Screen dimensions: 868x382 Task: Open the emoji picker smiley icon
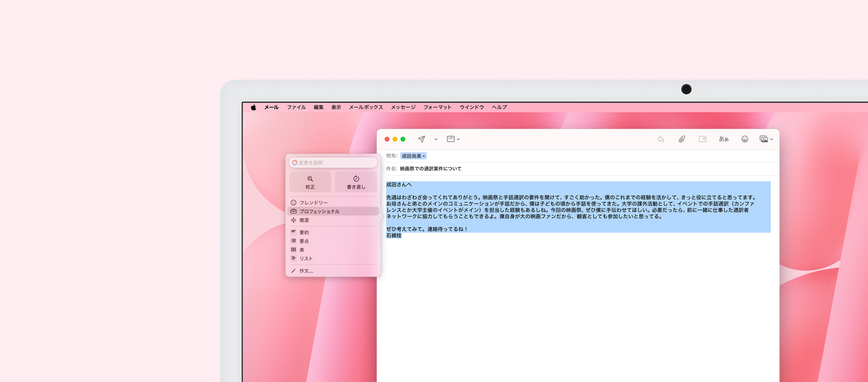(x=745, y=139)
